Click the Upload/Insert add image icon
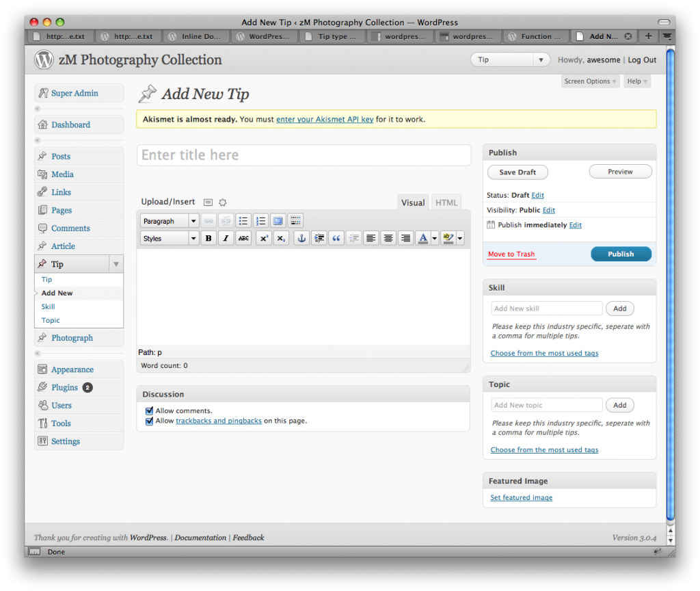700x591 pixels. pos(208,202)
